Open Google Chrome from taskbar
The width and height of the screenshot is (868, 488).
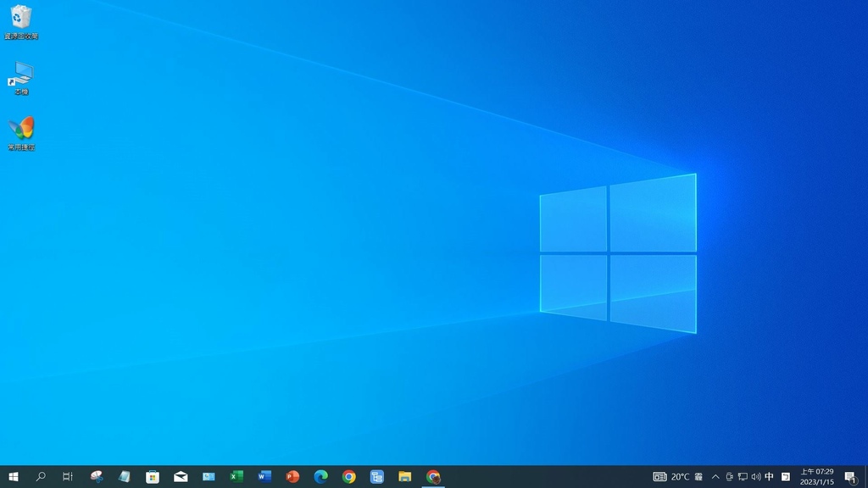tap(348, 476)
